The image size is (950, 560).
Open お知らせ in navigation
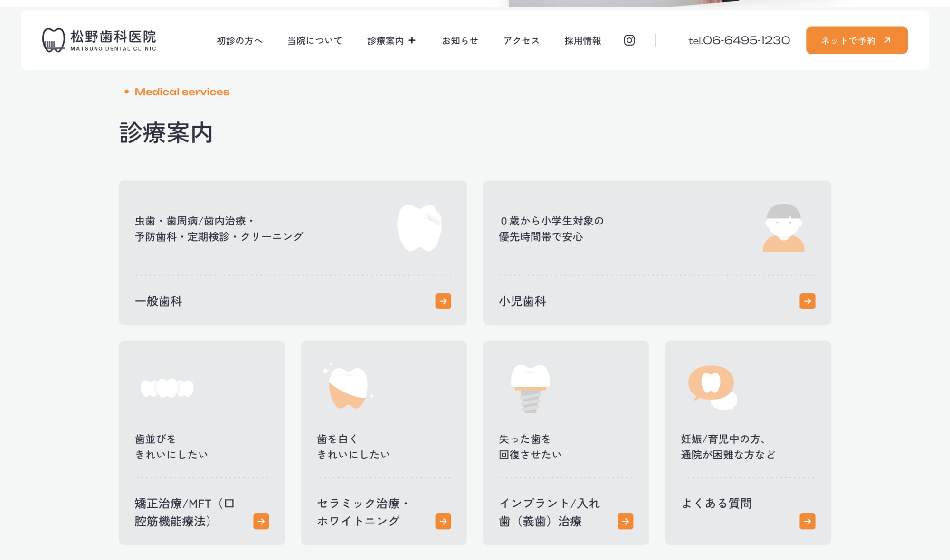tap(460, 41)
